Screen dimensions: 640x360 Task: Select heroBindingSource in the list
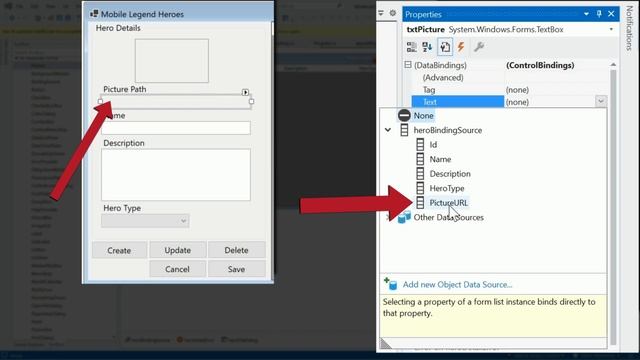tap(448, 130)
